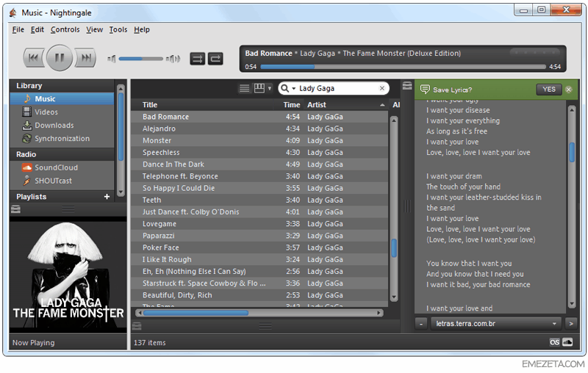
Task: Select Dance In The Dark track
Action: pyautogui.click(x=259, y=164)
